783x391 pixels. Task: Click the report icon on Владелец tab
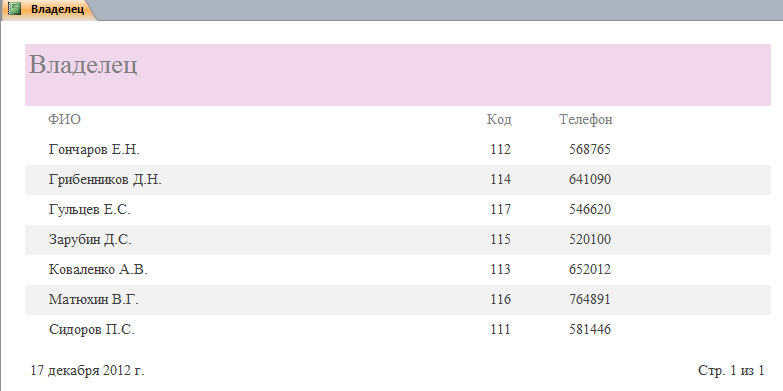15,8
